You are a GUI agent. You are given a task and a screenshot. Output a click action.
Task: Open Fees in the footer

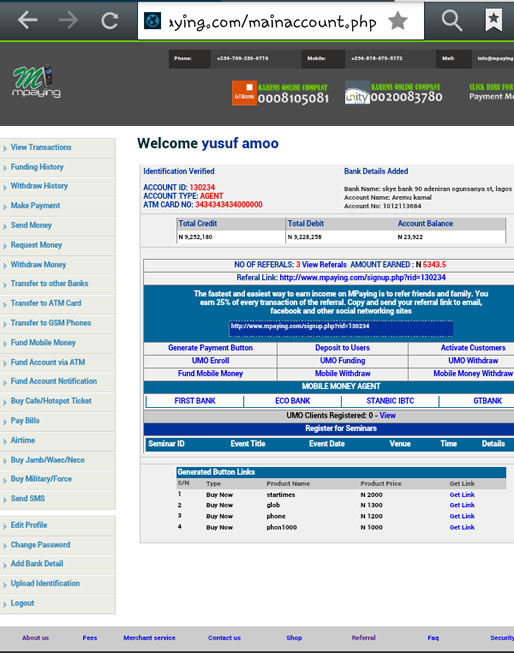pos(90,638)
